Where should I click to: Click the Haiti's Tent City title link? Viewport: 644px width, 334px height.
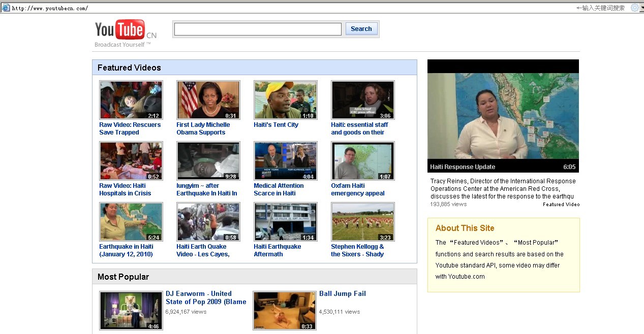276,125
